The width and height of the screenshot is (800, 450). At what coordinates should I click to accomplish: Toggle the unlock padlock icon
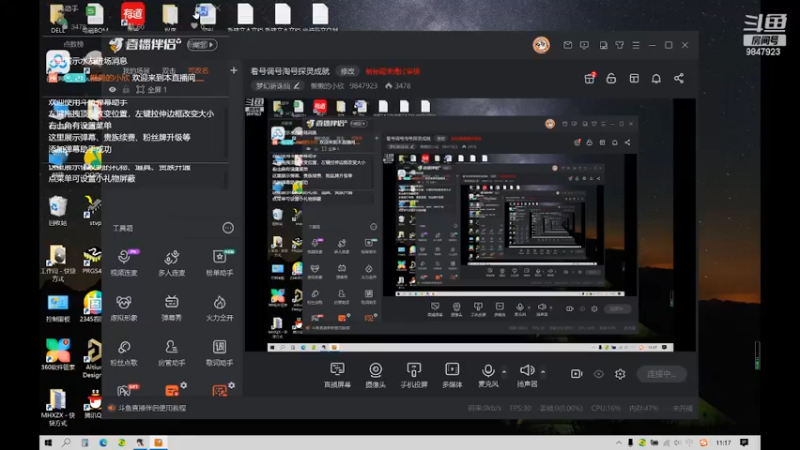(611, 78)
